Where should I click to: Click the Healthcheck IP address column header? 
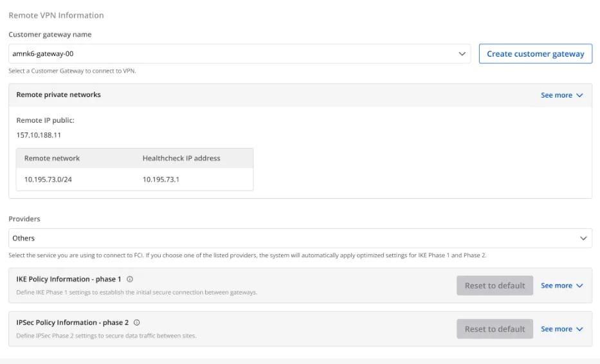(181, 158)
